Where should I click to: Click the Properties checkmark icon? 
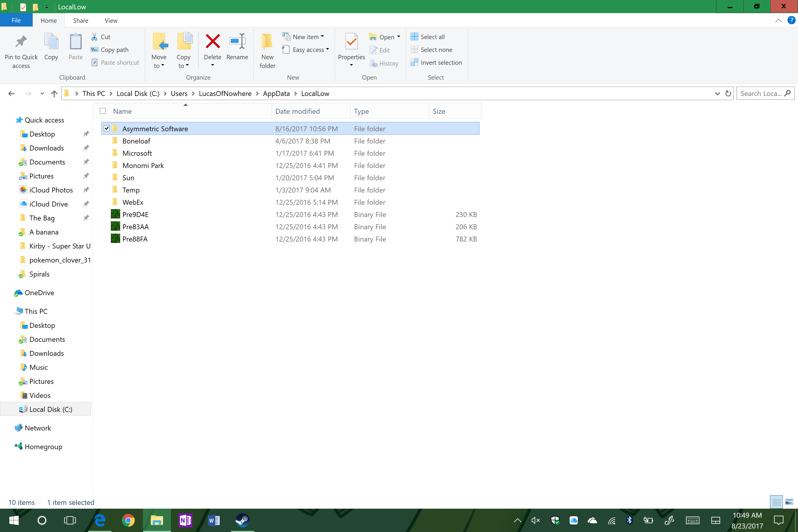point(351,42)
